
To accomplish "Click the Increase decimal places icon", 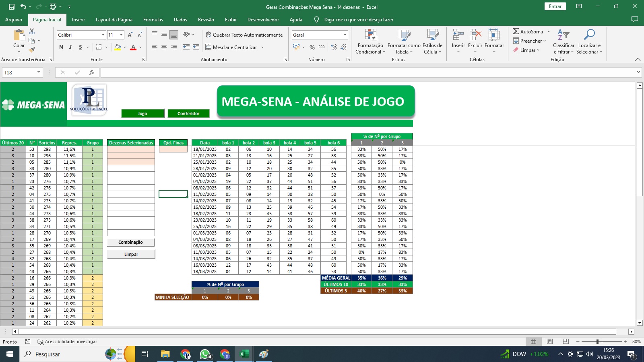I will (334, 47).
